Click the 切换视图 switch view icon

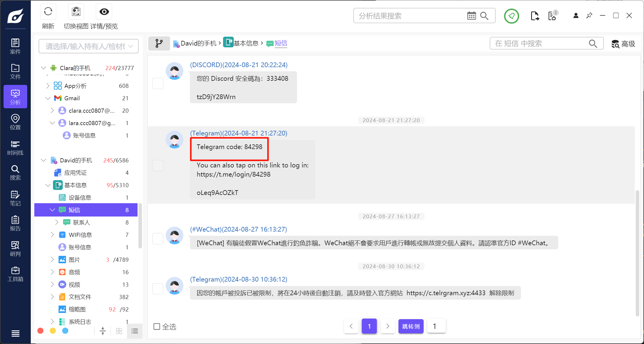(76, 12)
